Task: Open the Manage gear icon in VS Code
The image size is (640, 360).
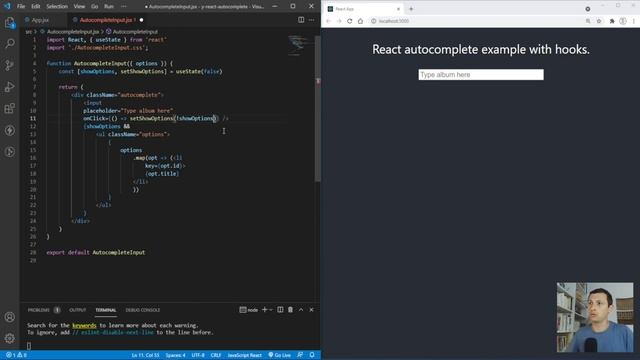Action: (x=10, y=338)
